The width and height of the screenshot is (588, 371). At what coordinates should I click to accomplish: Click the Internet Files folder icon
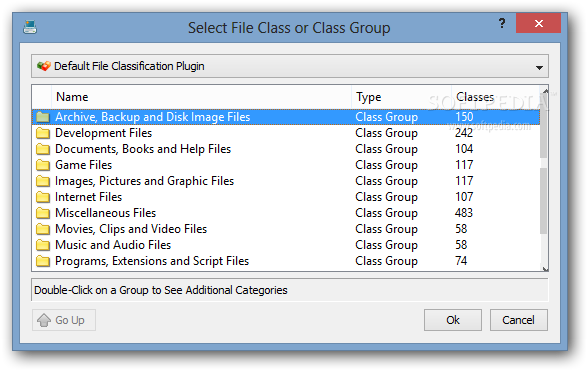coord(43,197)
